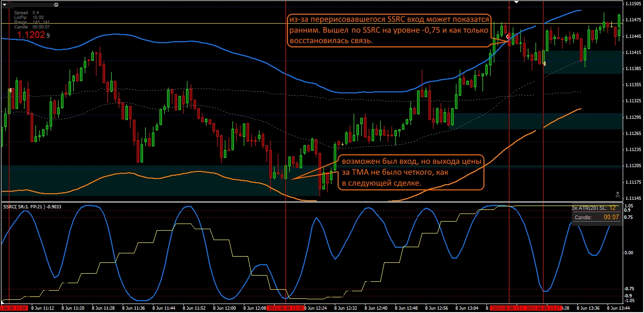Click the white chart scroll triangle in SSRC window

click(x=3, y=301)
